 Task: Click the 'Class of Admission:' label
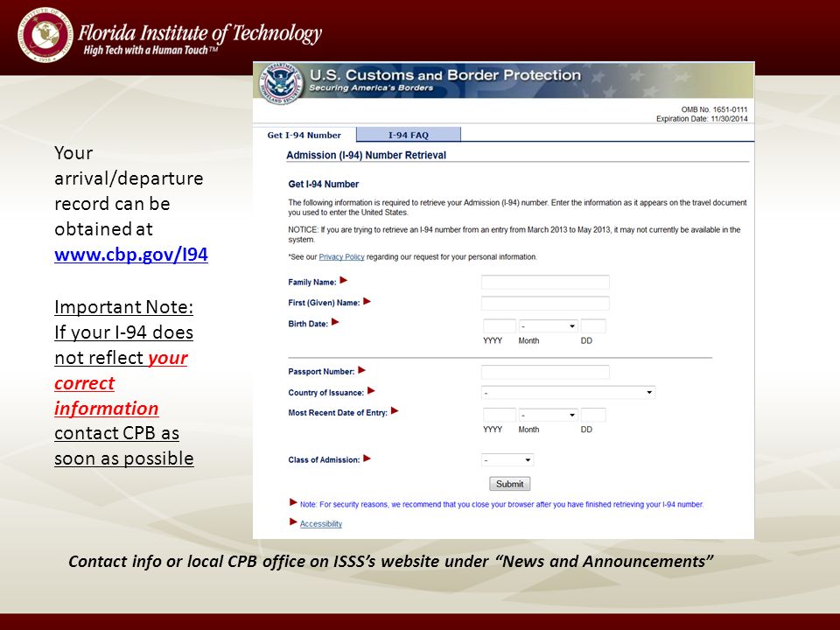324,460
